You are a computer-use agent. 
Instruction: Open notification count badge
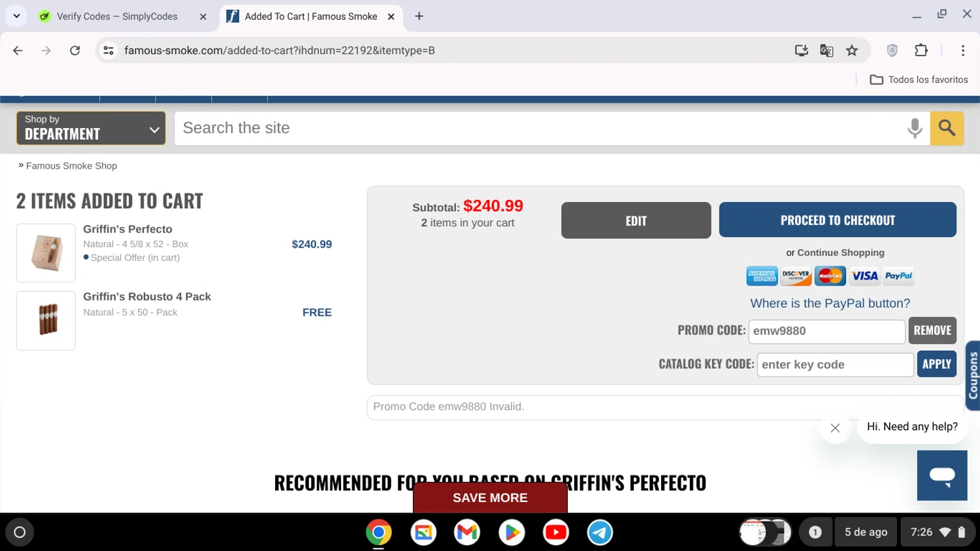(x=815, y=532)
